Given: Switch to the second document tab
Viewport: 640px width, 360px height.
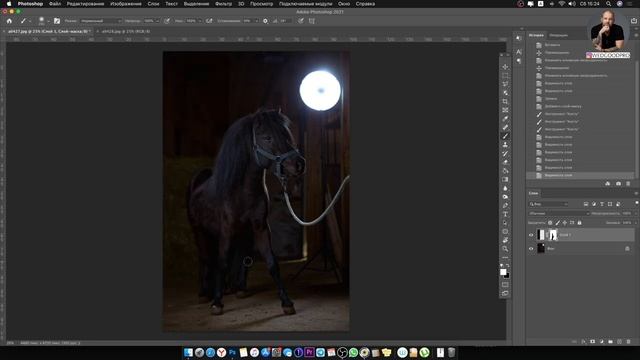Looking at the screenshot, I should coord(126,31).
